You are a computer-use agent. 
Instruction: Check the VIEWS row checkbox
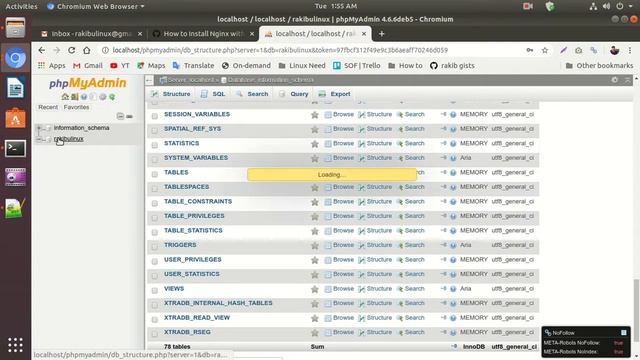[155, 290]
